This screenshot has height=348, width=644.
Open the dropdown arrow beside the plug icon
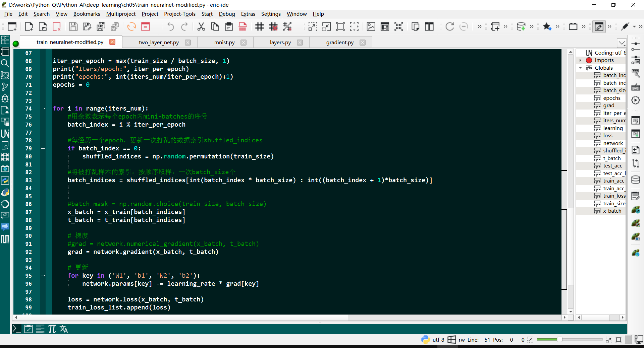click(x=634, y=26)
